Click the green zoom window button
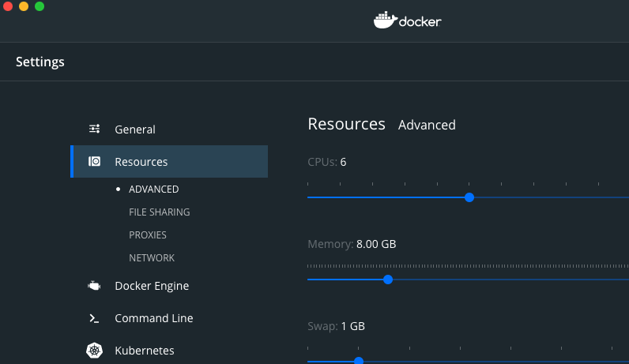The height and width of the screenshot is (364, 629). tap(40, 6)
